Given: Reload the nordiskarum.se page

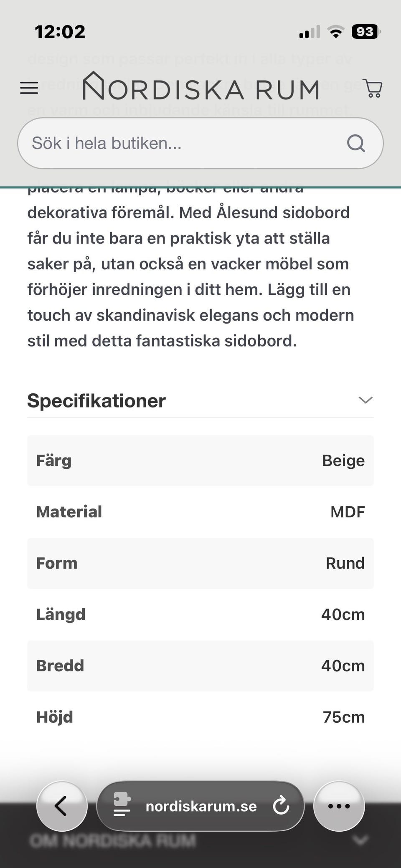Looking at the screenshot, I should click(281, 805).
